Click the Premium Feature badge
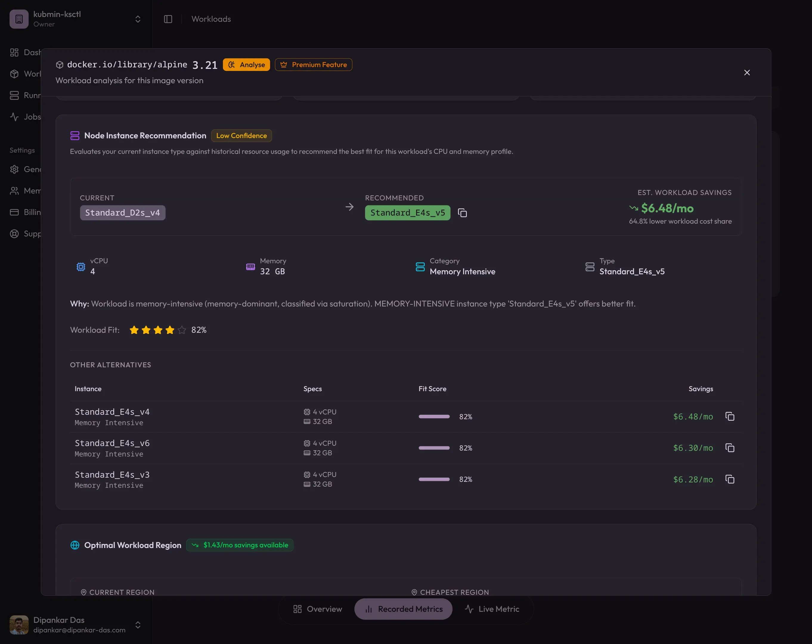 tap(313, 64)
